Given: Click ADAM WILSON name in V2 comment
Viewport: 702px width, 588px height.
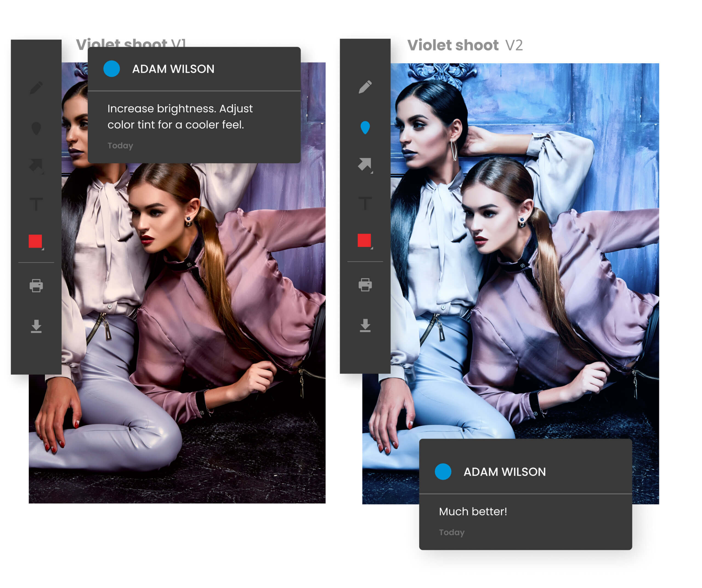Looking at the screenshot, I should tap(505, 472).
